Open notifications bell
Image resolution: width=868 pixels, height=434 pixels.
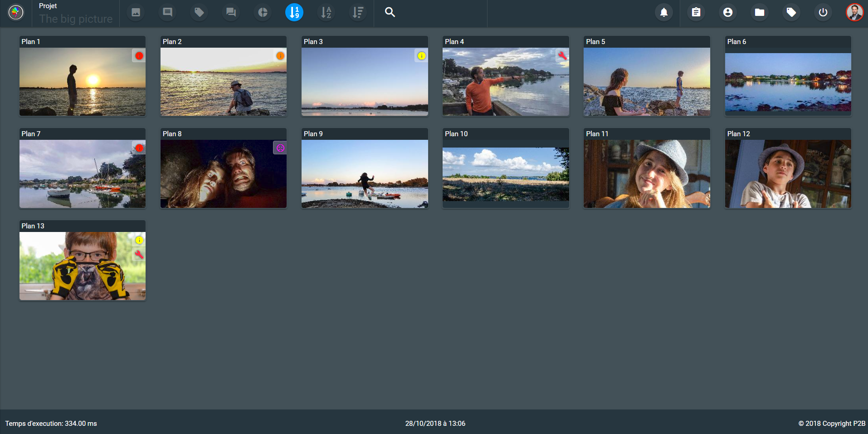point(663,12)
